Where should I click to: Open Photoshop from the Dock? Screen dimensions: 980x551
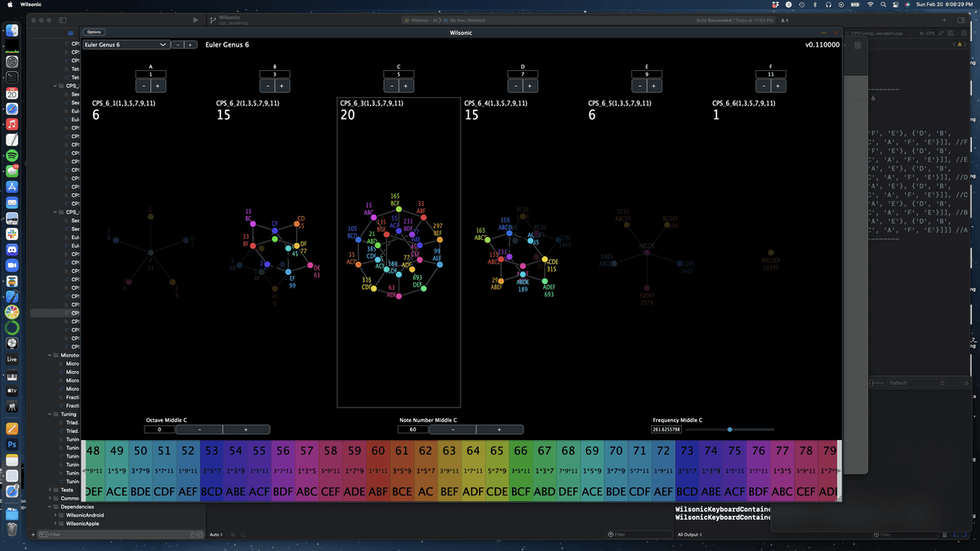coord(12,444)
